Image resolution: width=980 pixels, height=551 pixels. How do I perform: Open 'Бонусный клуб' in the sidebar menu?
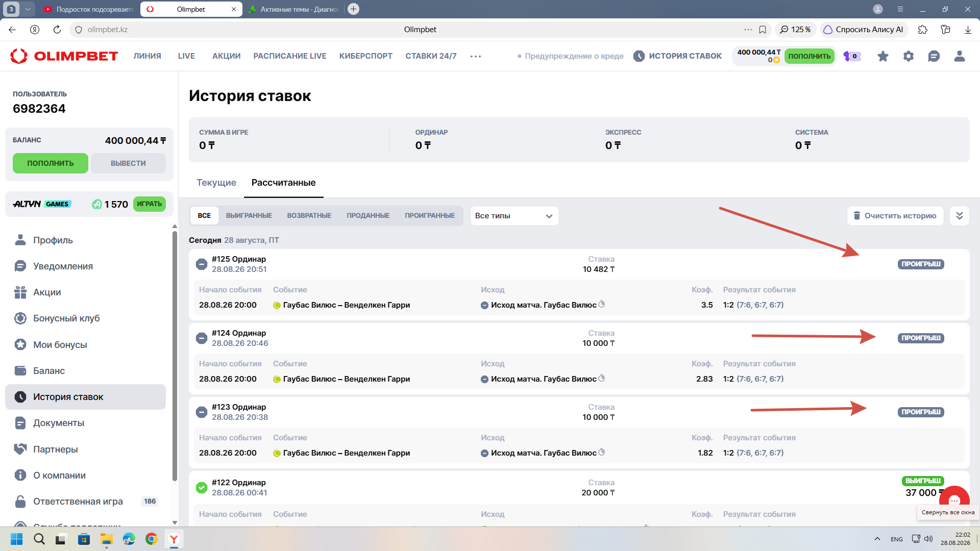click(86, 318)
